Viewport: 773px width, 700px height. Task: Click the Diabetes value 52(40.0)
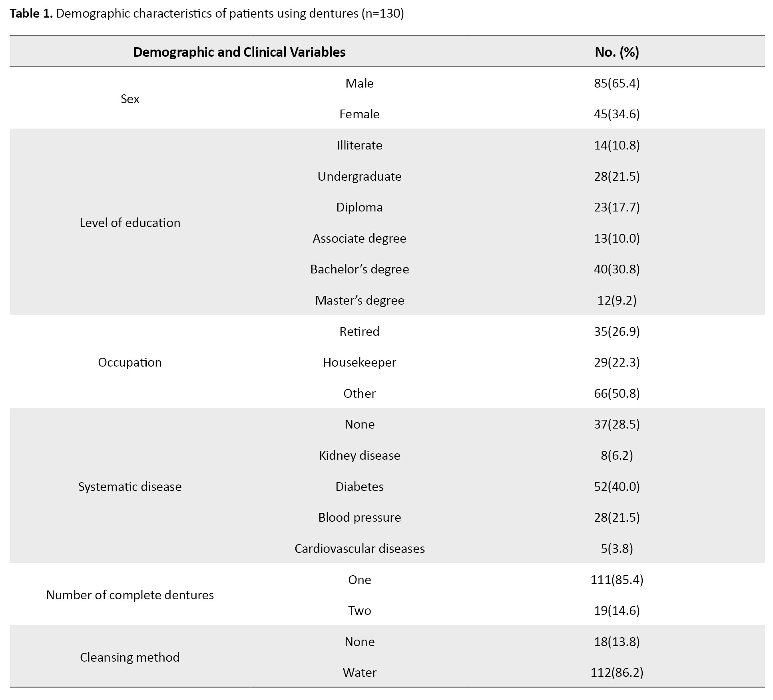click(x=617, y=487)
